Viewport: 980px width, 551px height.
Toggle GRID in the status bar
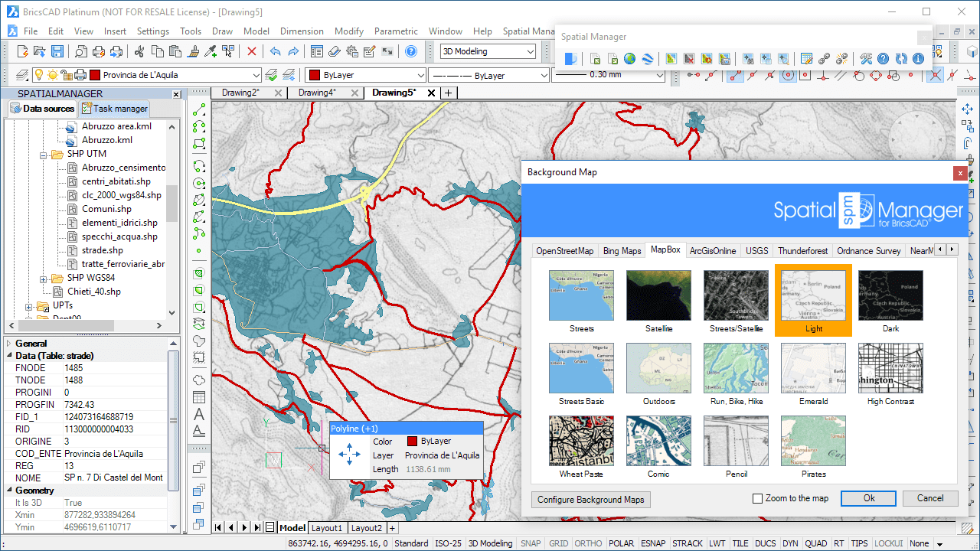coord(558,543)
